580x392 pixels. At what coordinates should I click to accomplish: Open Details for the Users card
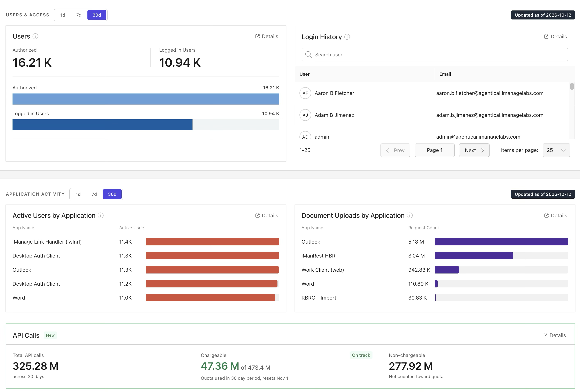pos(267,36)
